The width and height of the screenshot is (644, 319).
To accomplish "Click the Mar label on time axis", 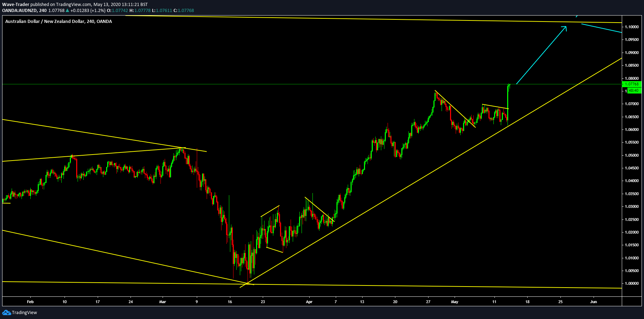I will (163, 302).
